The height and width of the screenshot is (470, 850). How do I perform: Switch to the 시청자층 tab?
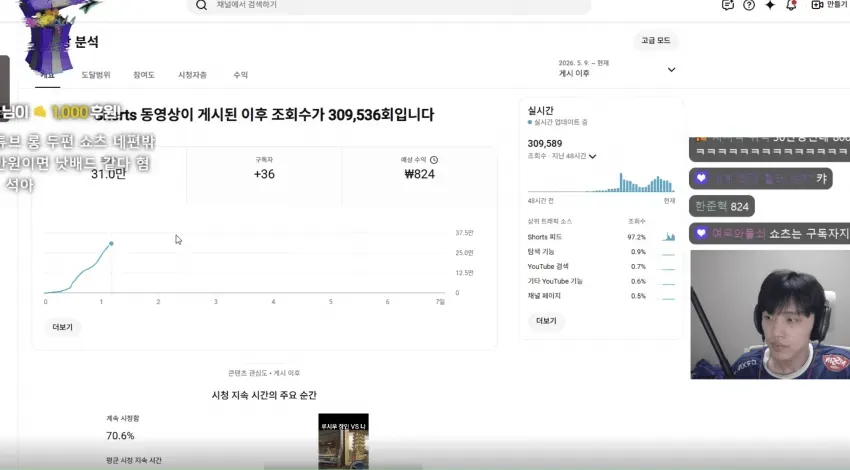click(192, 75)
